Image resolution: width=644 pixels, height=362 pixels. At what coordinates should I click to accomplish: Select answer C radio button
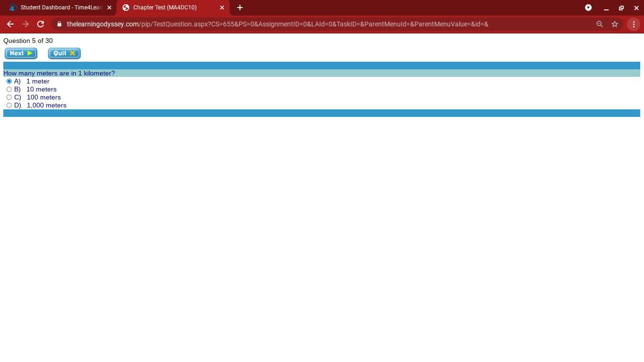9,98
